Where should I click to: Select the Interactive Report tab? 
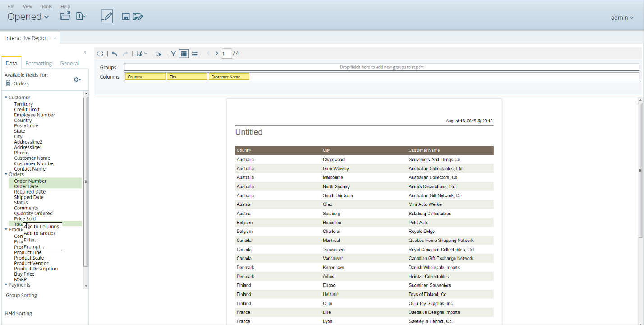pos(27,38)
